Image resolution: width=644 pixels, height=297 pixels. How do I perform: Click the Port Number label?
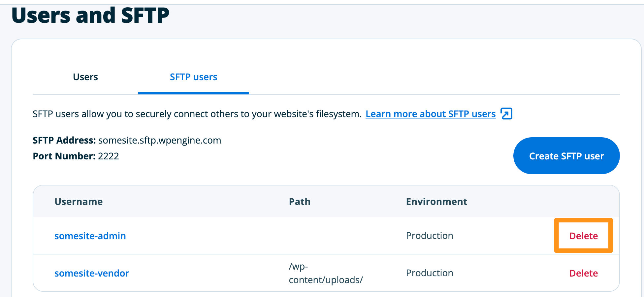(64, 156)
